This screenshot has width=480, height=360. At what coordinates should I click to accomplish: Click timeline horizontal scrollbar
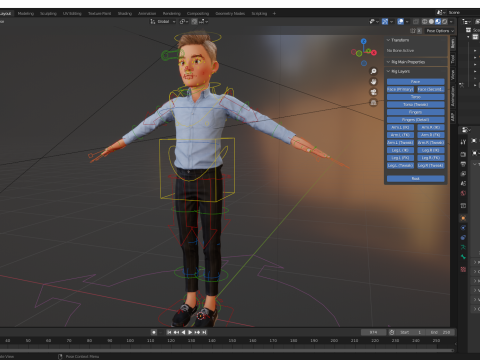click(227, 350)
